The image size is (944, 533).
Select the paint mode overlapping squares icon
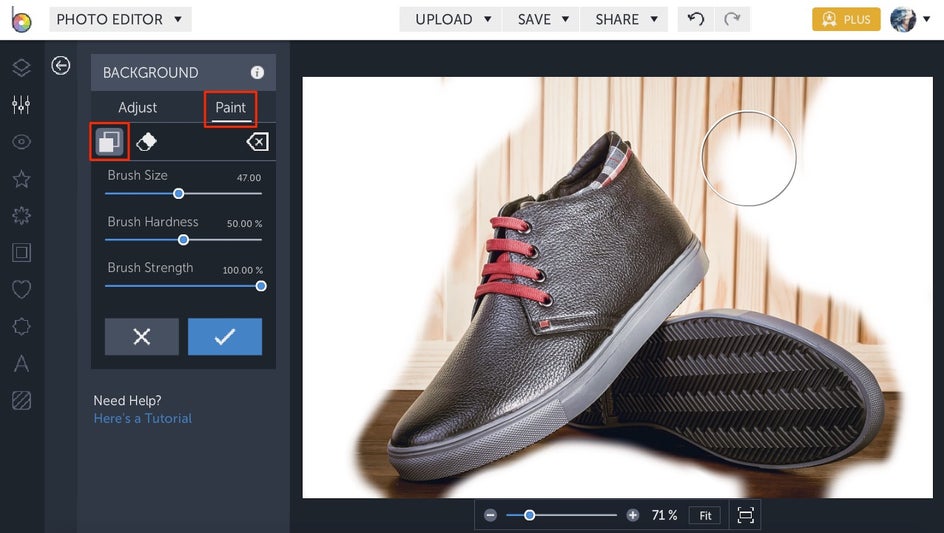tap(109, 142)
